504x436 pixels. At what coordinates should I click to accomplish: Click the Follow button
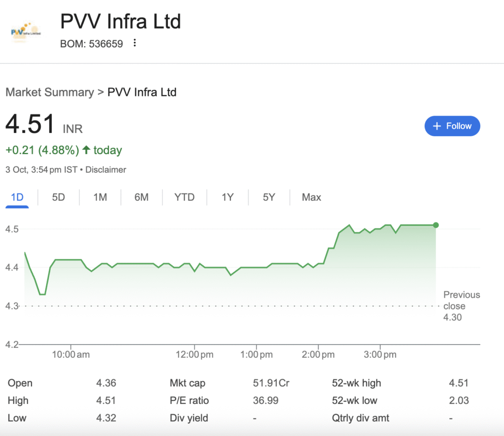click(452, 126)
